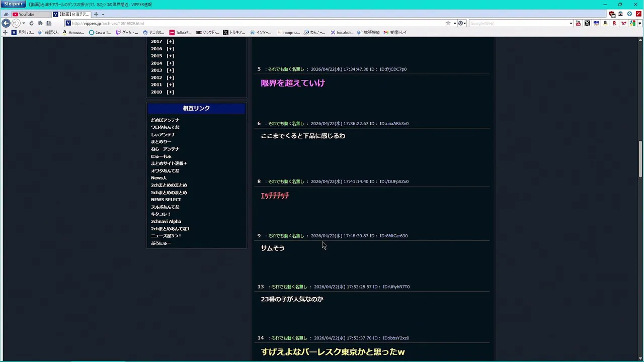Click comment text 限界を超えていけ
Screen dimensions: 644x362
(x=293, y=83)
